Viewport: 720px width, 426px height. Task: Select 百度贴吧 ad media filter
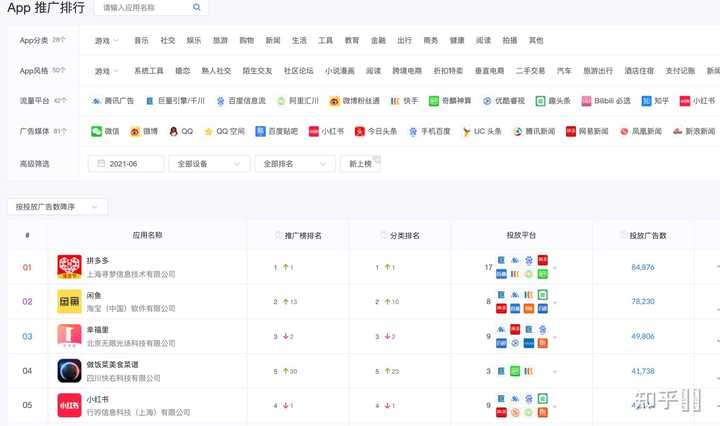coord(277,131)
